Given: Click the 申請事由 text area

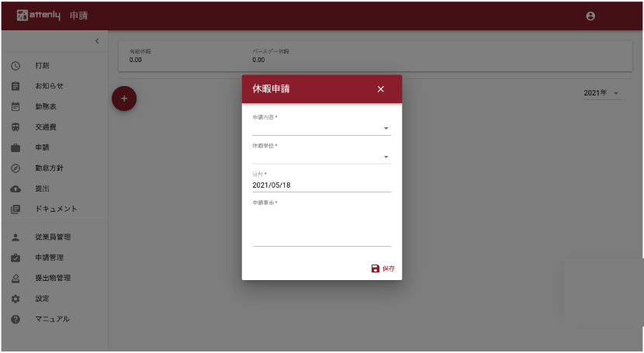Looking at the screenshot, I should pos(321,227).
